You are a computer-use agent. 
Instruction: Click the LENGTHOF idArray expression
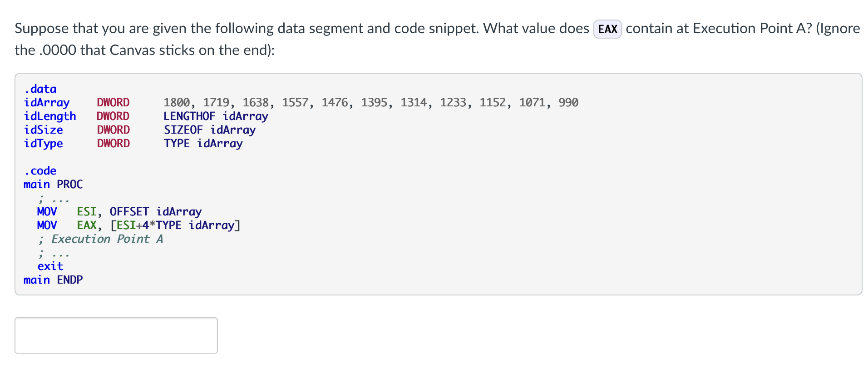click(x=216, y=116)
